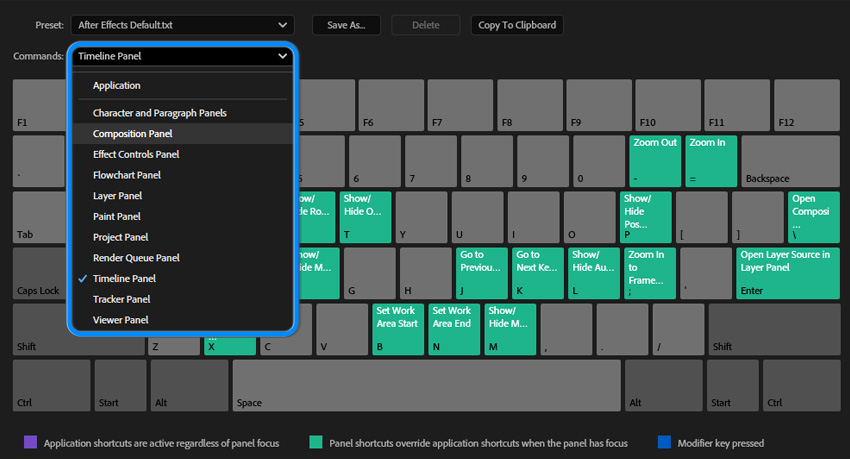Click the right Shift key
850x459 pixels.
[774, 329]
